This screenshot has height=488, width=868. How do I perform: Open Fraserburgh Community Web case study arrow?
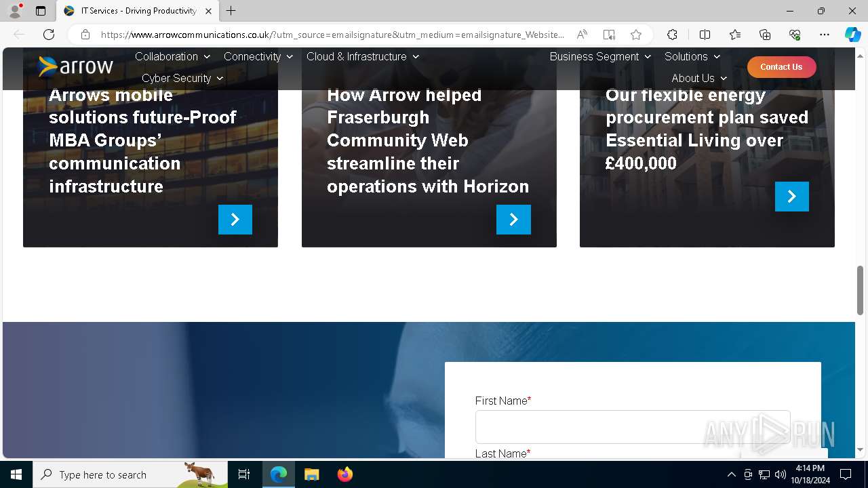pyautogui.click(x=513, y=220)
